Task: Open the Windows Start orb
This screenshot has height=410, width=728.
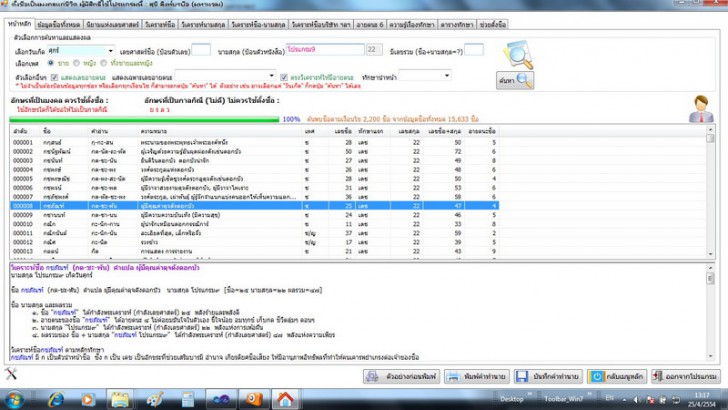Action: (13, 399)
